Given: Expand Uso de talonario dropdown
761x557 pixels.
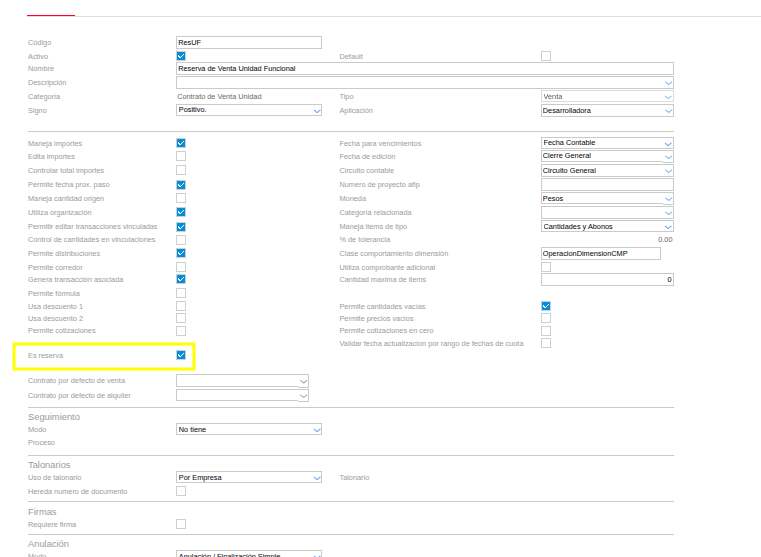Looking at the screenshot, I should [x=248, y=478].
